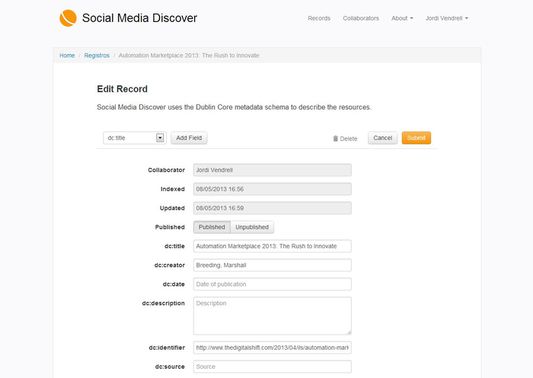Open the dc:title field selector dropdown
The image size is (533, 378).
click(135, 138)
